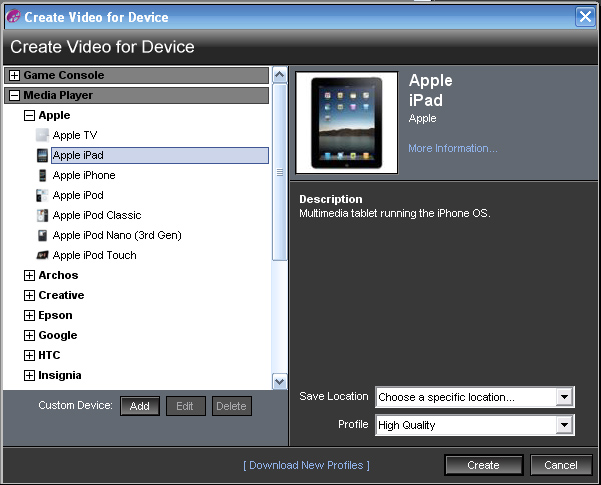
Task: Select Apple iPod Nano (3rd Gen) entry
Action: (117, 235)
